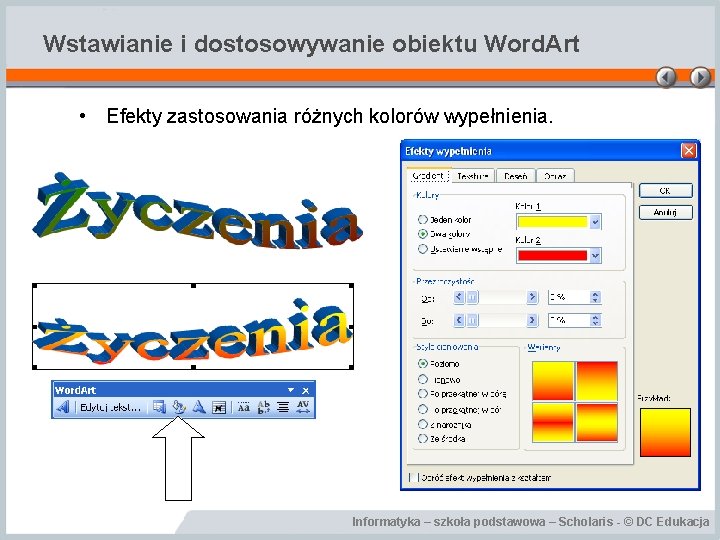
Task: Click right arrow of 'Od' transparency slider
Action: pos(532,297)
